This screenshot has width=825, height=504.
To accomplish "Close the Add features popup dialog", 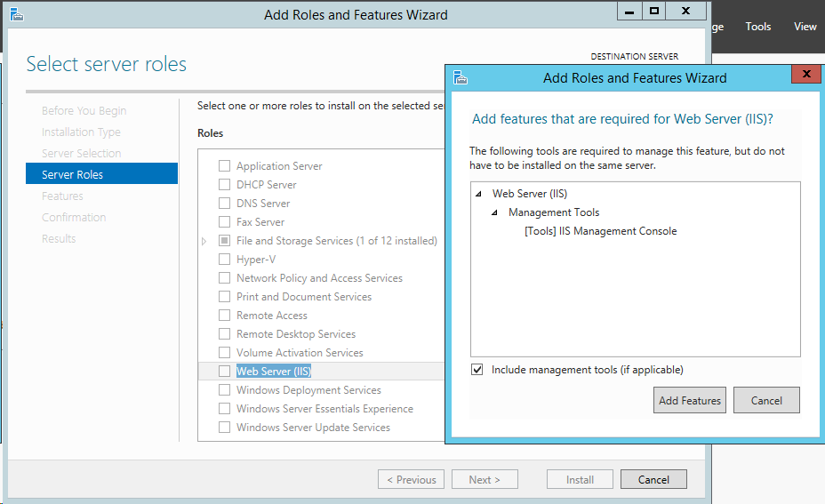I will [805, 75].
